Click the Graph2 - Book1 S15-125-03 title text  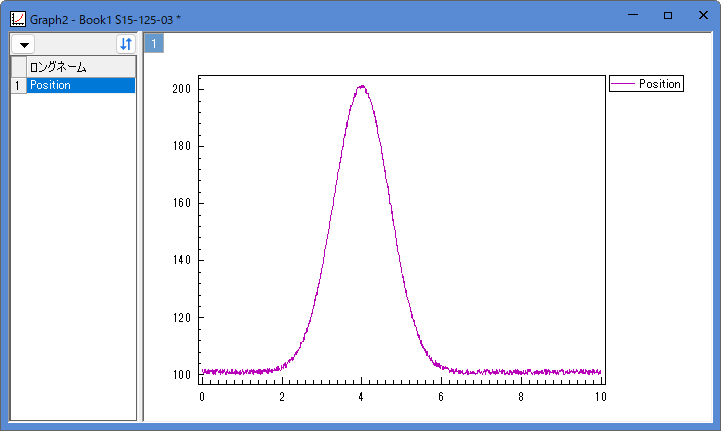click(105, 20)
